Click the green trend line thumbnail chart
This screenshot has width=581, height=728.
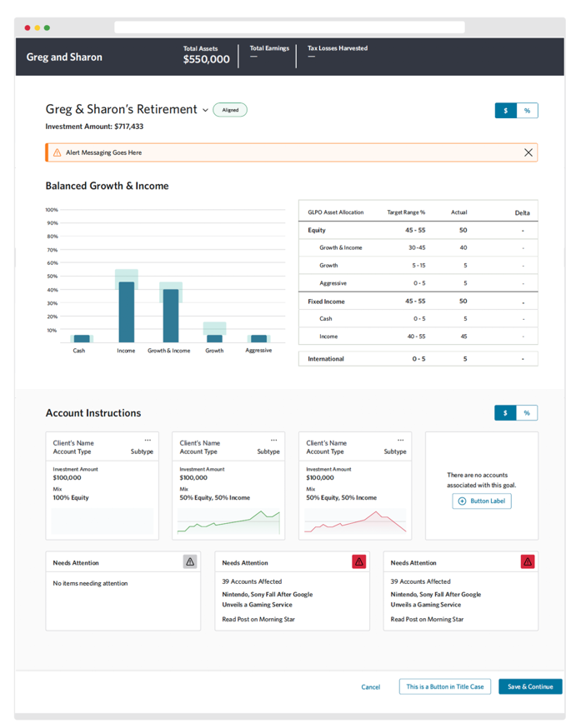[228, 521]
